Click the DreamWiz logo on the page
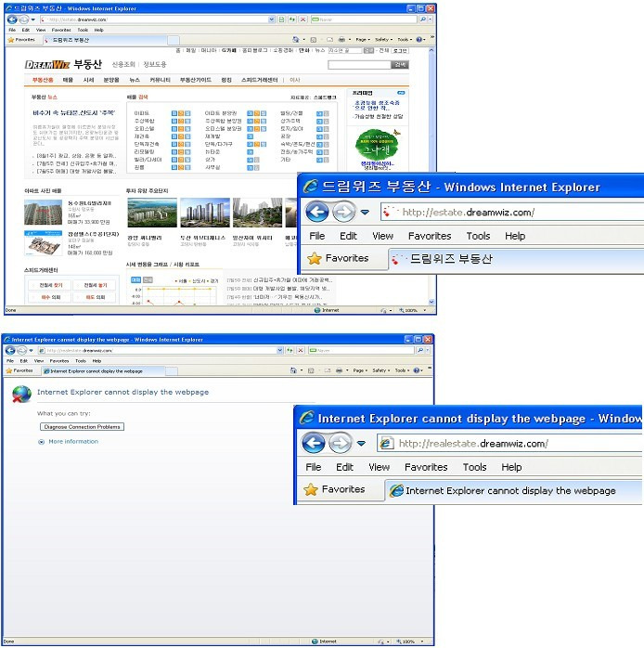Screen dimensions: 644x648 (47, 64)
